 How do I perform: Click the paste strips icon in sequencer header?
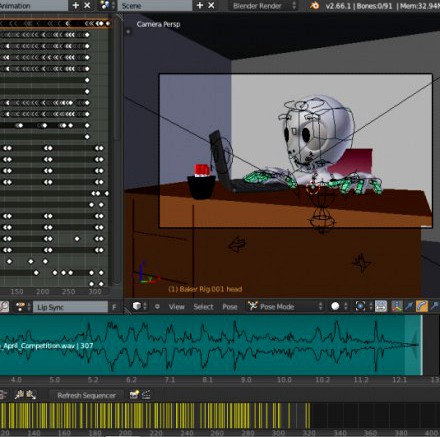31,395
